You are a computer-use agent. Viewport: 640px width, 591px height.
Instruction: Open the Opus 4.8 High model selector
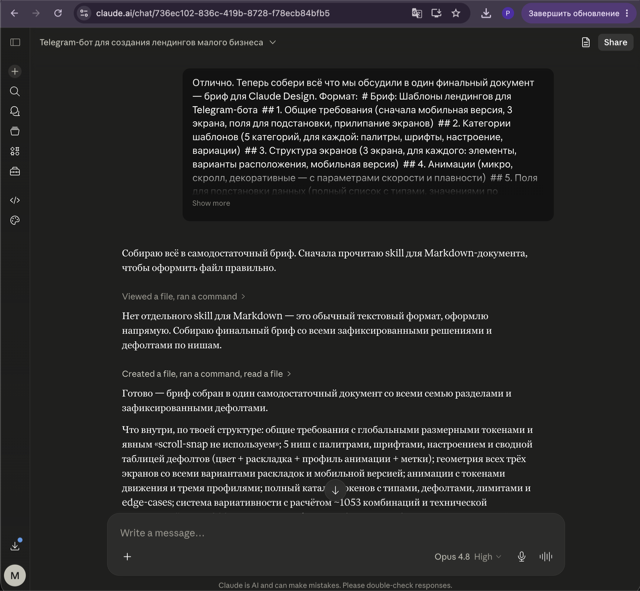click(x=468, y=557)
